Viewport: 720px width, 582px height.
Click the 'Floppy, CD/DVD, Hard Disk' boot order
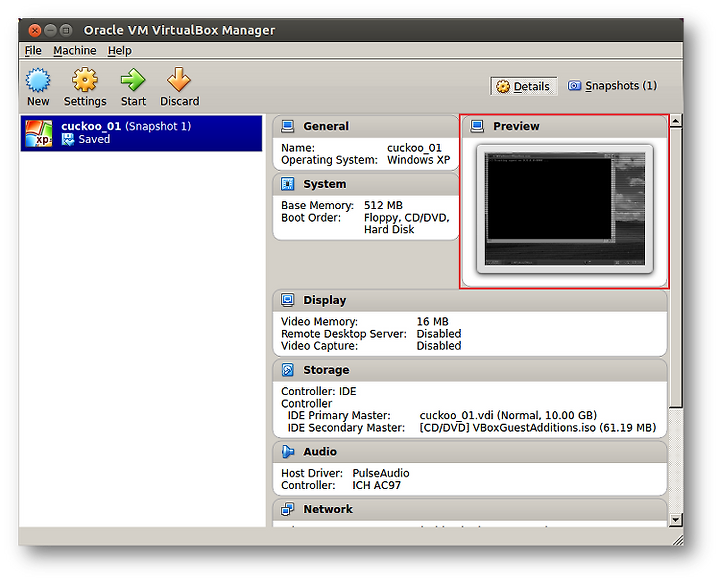pos(407,223)
